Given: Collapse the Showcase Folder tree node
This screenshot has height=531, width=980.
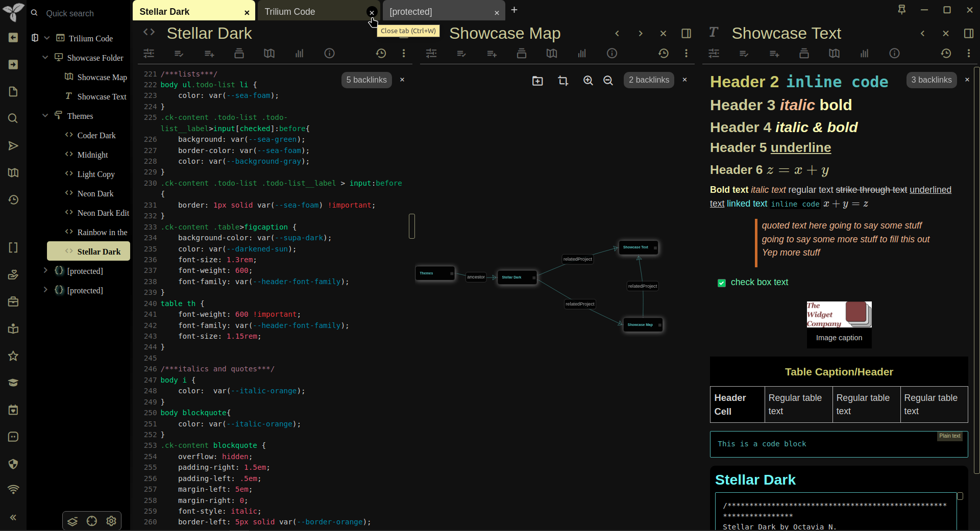Looking at the screenshot, I should point(45,58).
